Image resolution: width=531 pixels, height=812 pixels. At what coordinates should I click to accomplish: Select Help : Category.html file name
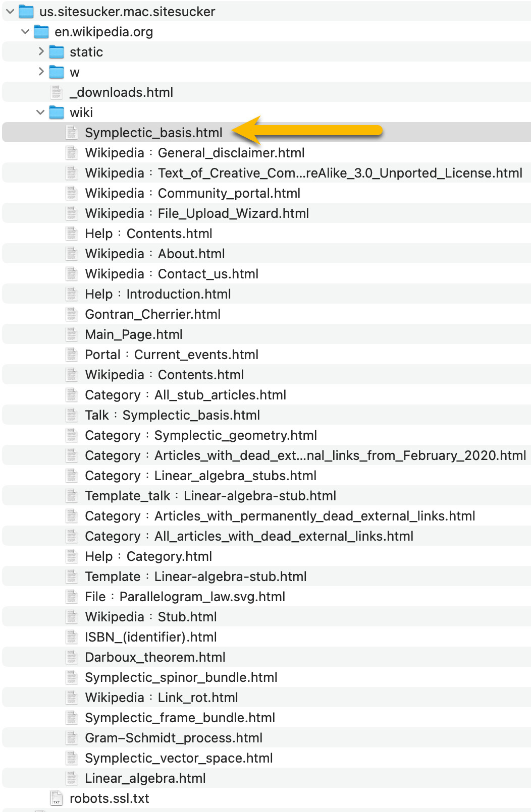(148, 556)
